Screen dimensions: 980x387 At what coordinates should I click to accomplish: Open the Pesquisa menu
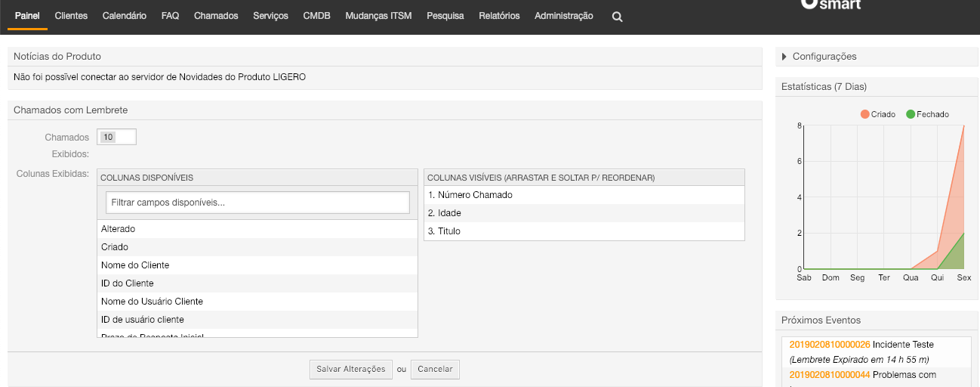pos(445,16)
